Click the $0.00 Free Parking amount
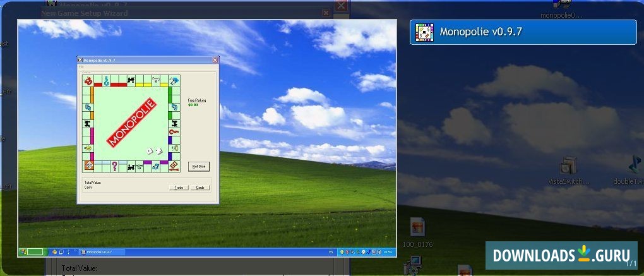Viewport: 644px width, 276px height. [x=193, y=105]
